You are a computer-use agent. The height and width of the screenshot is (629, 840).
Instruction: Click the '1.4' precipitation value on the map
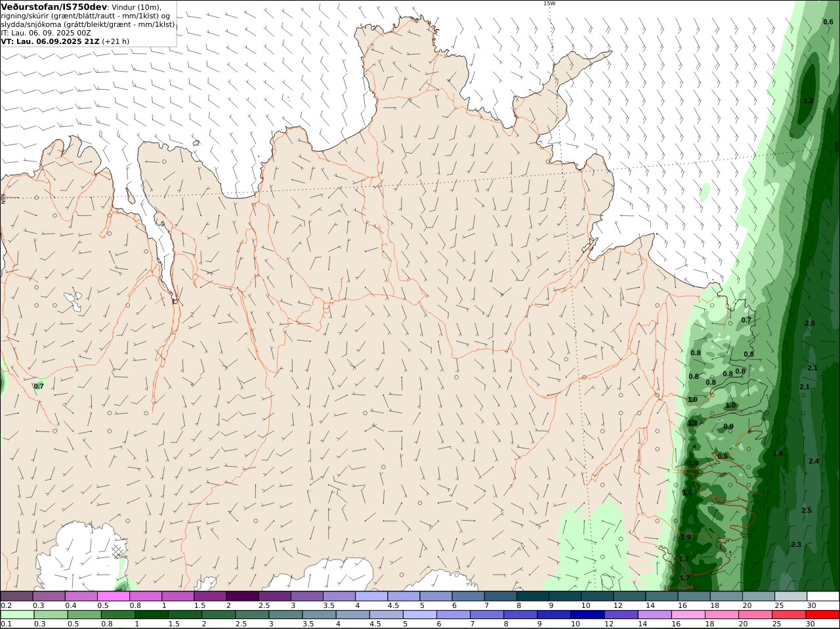693,464
